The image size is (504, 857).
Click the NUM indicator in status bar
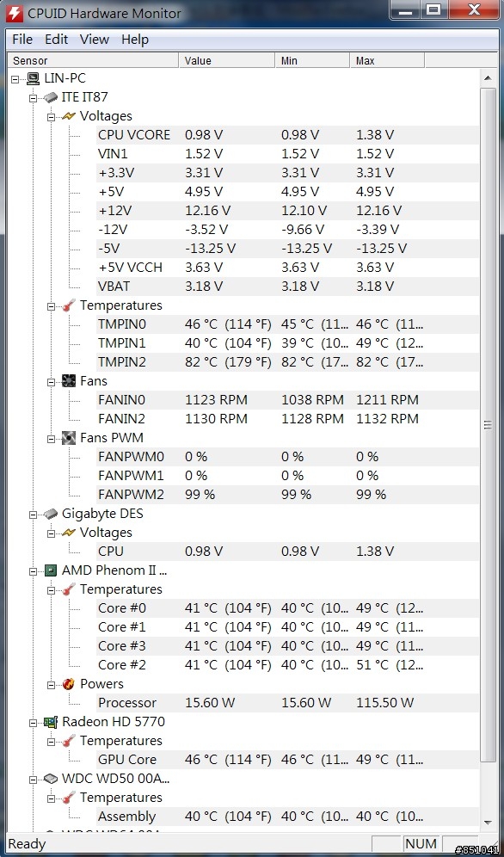(x=421, y=843)
